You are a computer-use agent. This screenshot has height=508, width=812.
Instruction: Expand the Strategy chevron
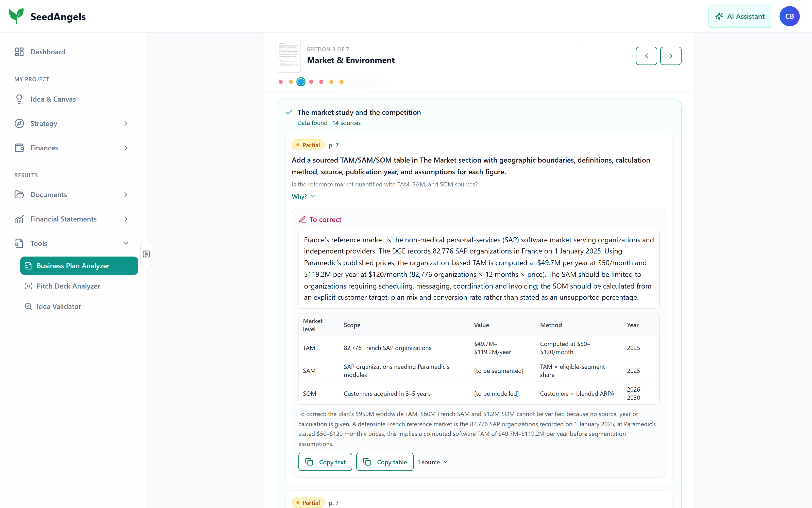pyautogui.click(x=126, y=123)
